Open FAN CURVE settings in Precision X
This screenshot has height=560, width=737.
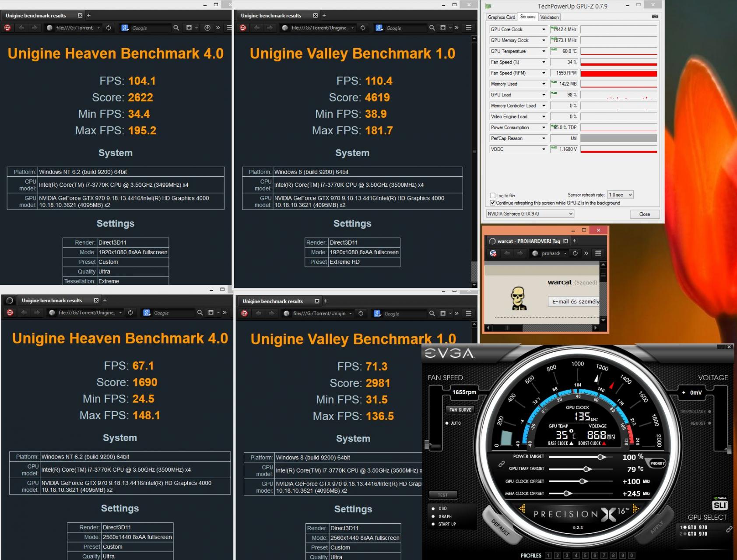click(x=460, y=410)
